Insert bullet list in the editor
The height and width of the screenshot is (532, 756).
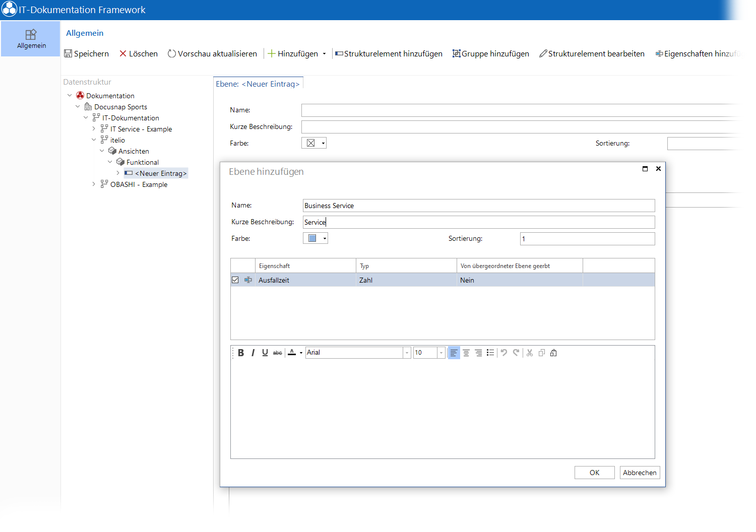point(490,353)
